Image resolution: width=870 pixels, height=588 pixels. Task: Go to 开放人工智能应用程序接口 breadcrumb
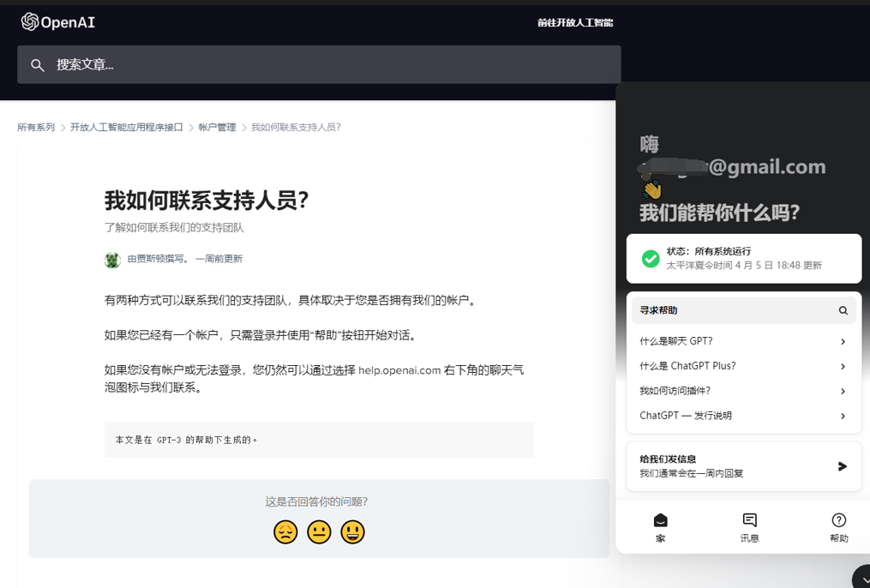(x=127, y=128)
